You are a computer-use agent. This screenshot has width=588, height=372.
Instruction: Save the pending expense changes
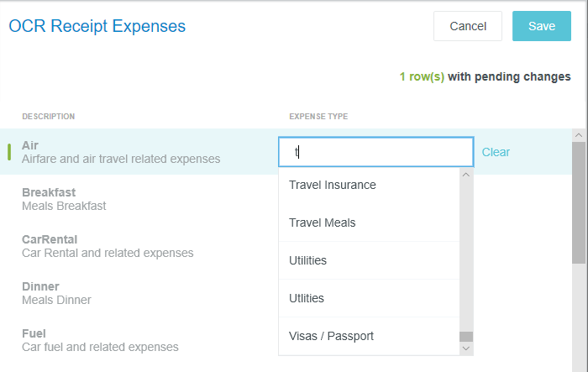(x=542, y=26)
